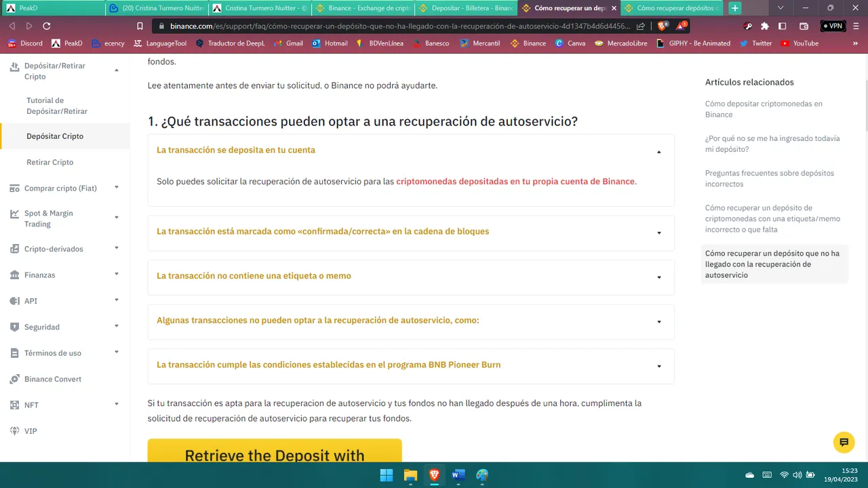868x488 pixels.
Task: Open the Windows Start menu
Action: pyautogui.click(x=387, y=474)
